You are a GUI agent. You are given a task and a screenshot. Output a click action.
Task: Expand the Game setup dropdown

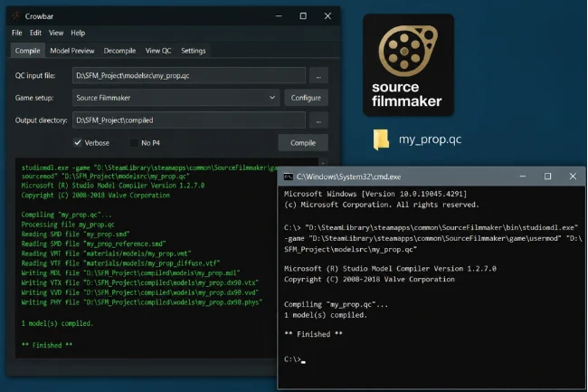tap(272, 98)
